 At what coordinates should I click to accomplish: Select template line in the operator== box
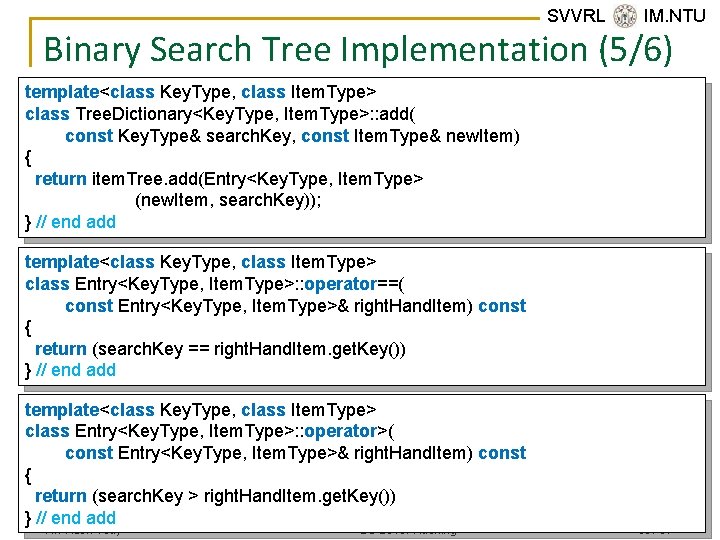point(200,262)
